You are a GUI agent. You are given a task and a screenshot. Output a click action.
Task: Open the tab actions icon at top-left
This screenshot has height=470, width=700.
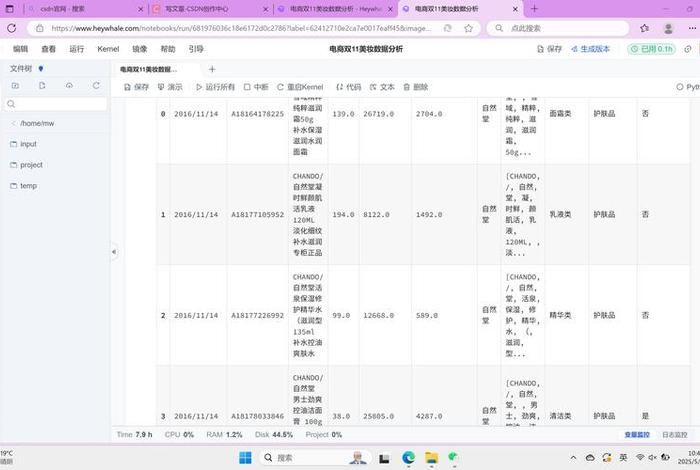9,8
